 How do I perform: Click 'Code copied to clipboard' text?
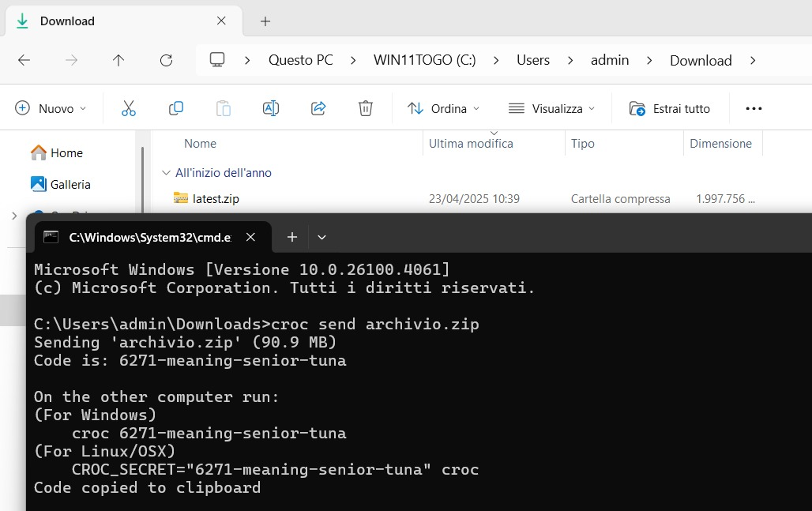coord(147,488)
